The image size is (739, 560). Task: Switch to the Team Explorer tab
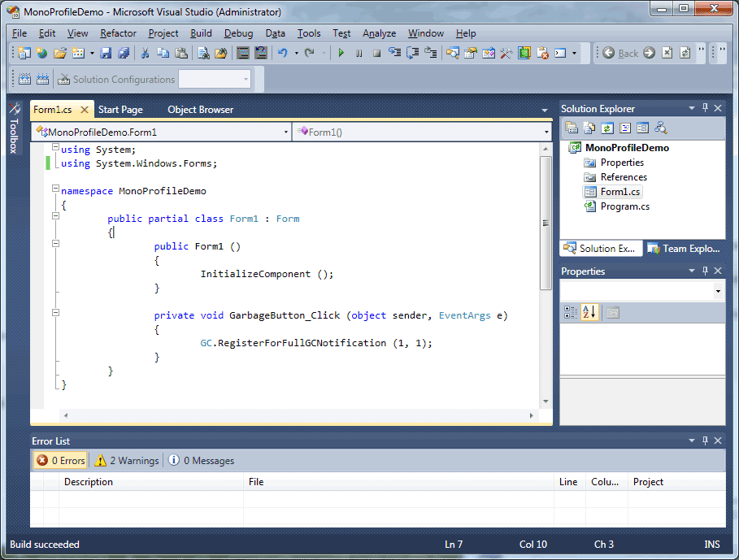[x=685, y=248]
